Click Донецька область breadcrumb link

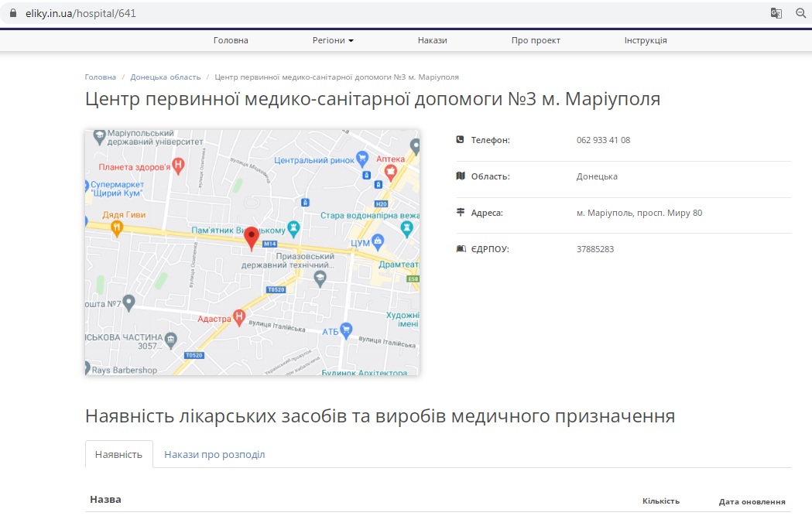[x=165, y=77]
